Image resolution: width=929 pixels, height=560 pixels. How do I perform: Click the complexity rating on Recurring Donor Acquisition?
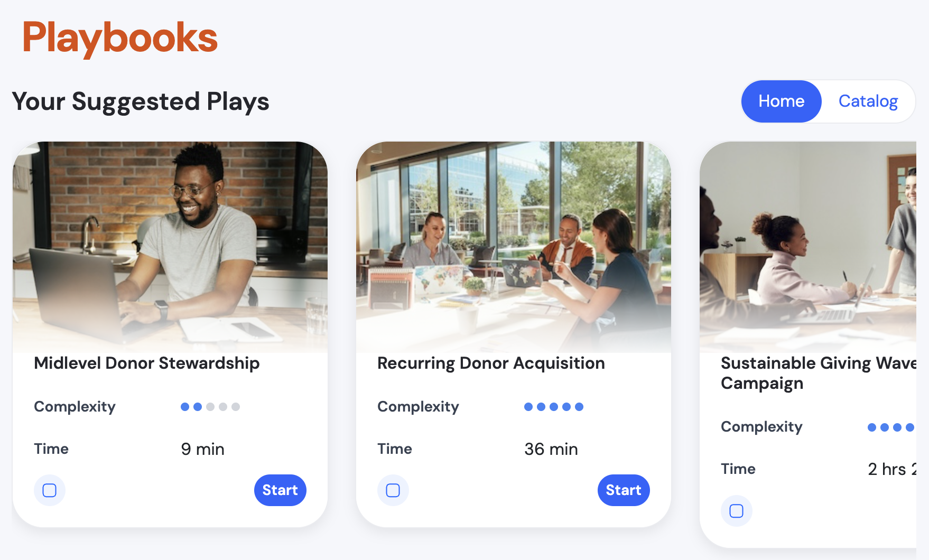click(553, 406)
